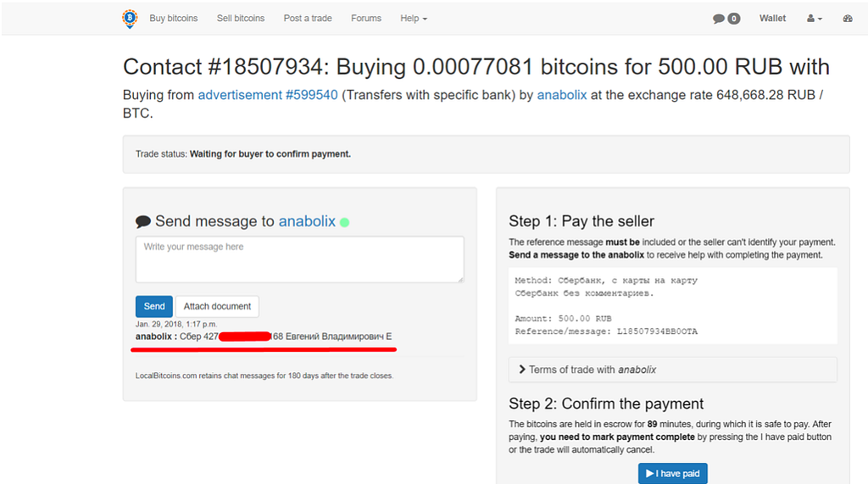Click the green online status dot
Screen dimensions: 868x484
(x=344, y=222)
